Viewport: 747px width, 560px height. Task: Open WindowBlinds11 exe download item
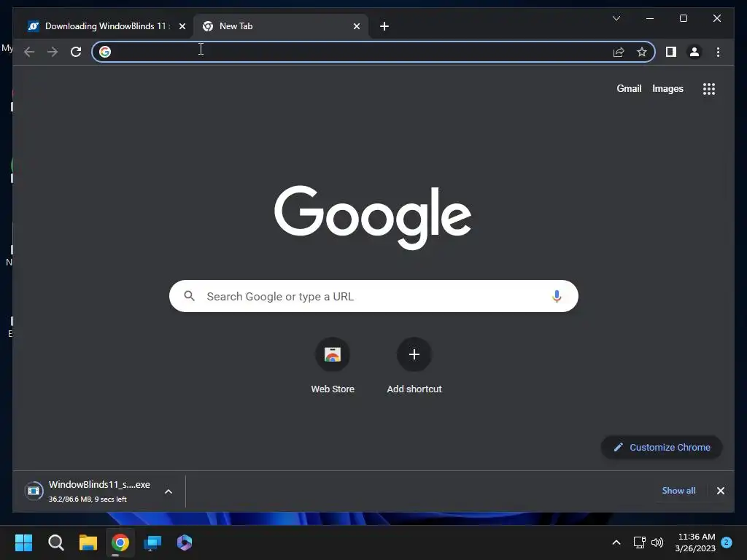tap(88, 491)
